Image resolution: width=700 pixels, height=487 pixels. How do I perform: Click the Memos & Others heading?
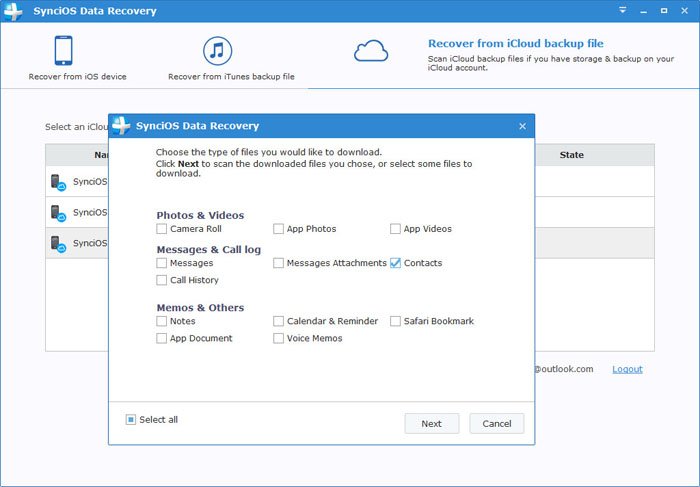coord(200,308)
